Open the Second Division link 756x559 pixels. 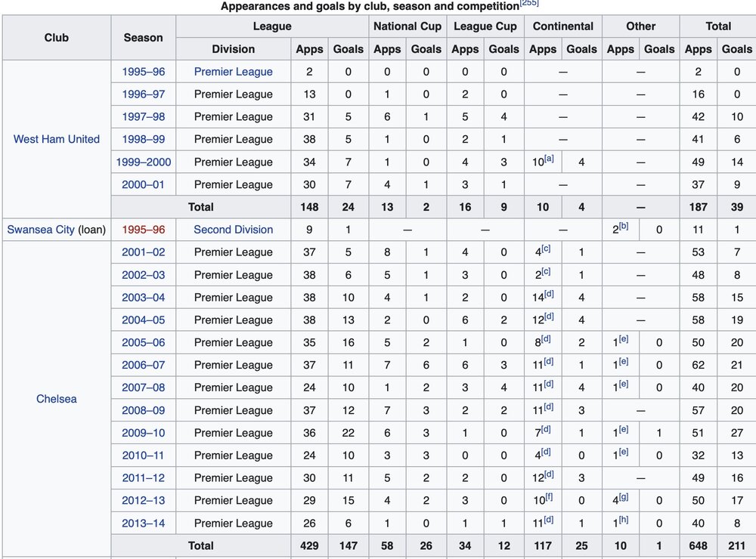[x=234, y=230]
